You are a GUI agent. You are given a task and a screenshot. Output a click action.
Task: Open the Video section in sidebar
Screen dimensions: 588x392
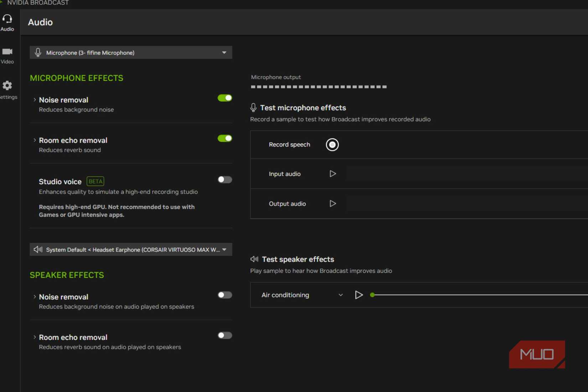click(x=7, y=56)
